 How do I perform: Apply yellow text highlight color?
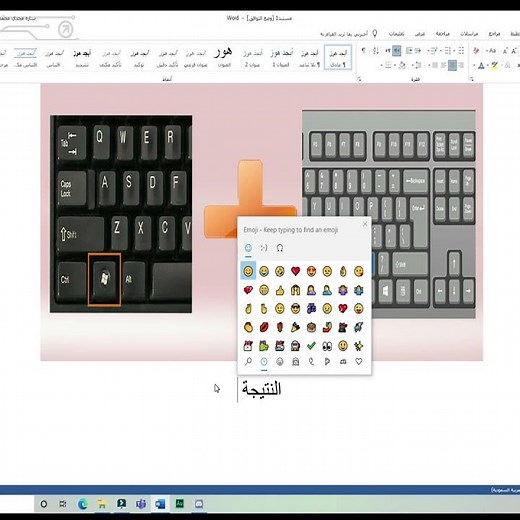click(x=494, y=65)
